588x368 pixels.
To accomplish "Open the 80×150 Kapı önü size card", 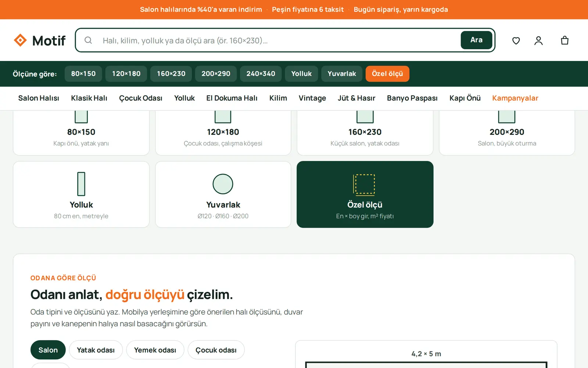I will pos(81,133).
